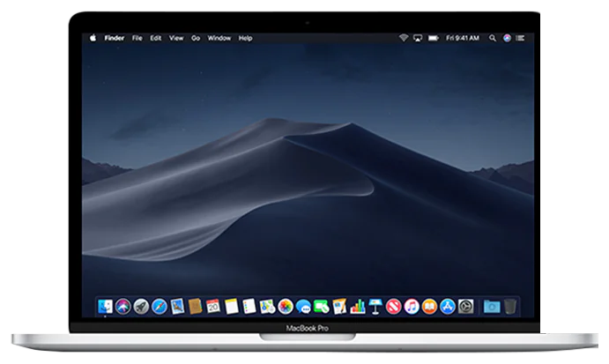Image resolution: width=609 pixels, height=364 pixels.
Task: Click Wi-Fi status icon in menu bar
Action: (x=404, y=38)
